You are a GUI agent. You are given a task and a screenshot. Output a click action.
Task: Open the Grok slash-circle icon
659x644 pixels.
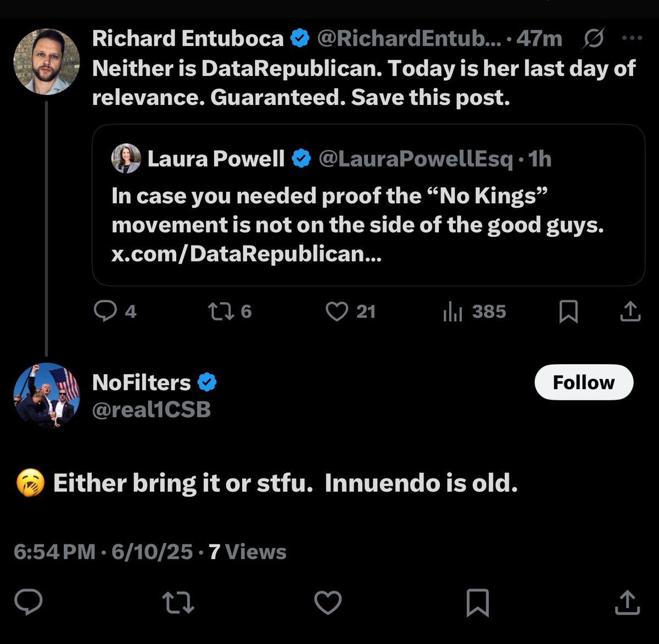pos(594,38)
